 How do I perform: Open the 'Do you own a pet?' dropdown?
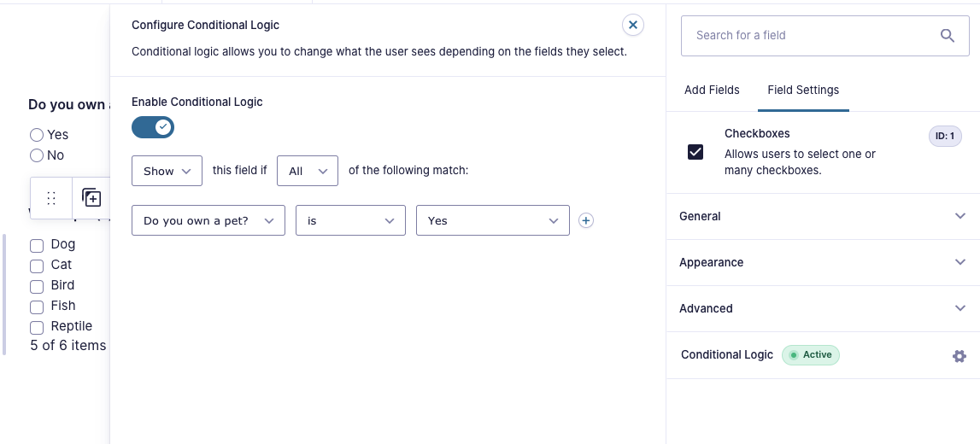208,220
